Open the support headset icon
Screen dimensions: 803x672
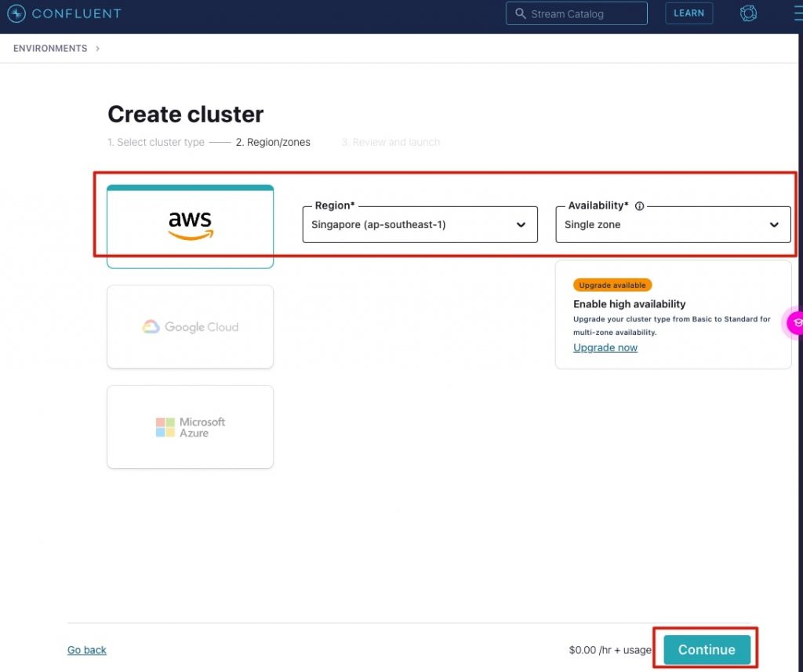click(x=748, y=13)
